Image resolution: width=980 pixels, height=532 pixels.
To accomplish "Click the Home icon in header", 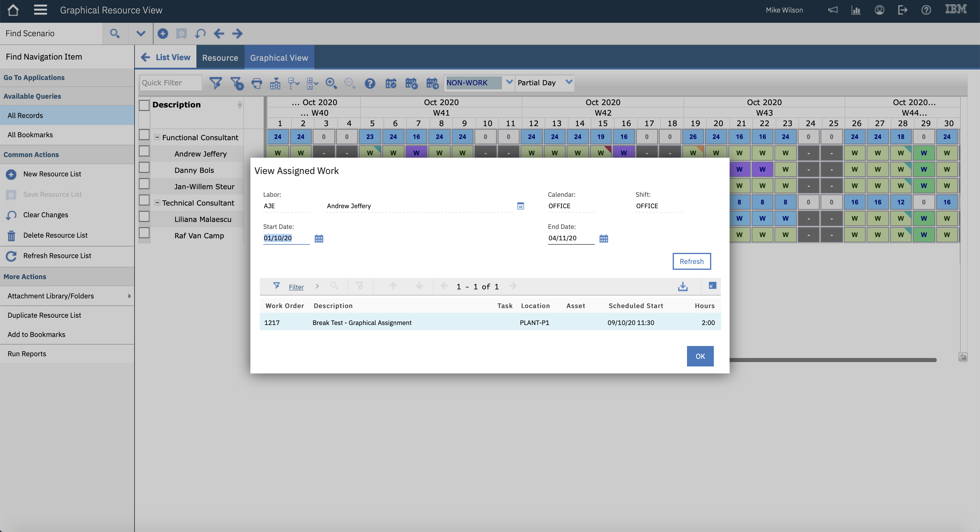I will (13, 10).
